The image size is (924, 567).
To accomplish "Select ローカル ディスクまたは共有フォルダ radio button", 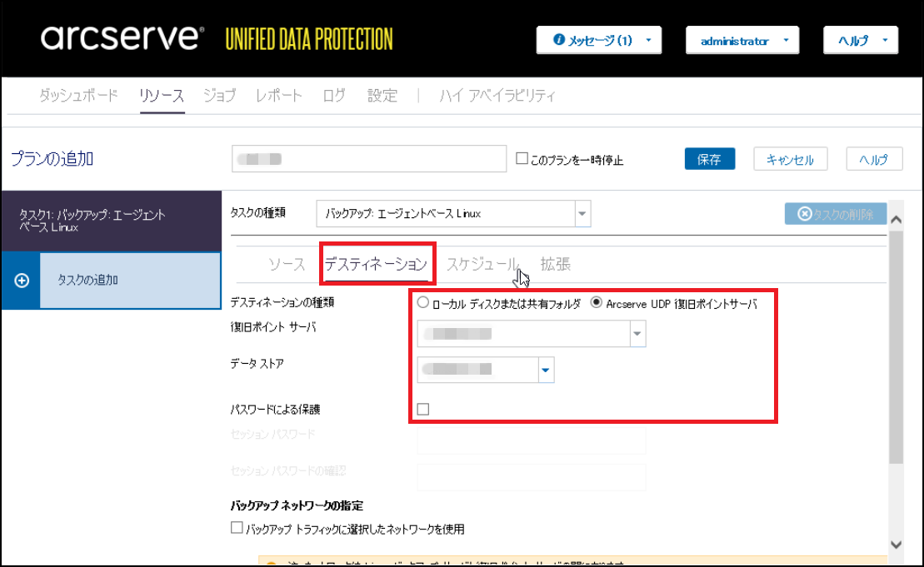I will click(x=422, y=302).
